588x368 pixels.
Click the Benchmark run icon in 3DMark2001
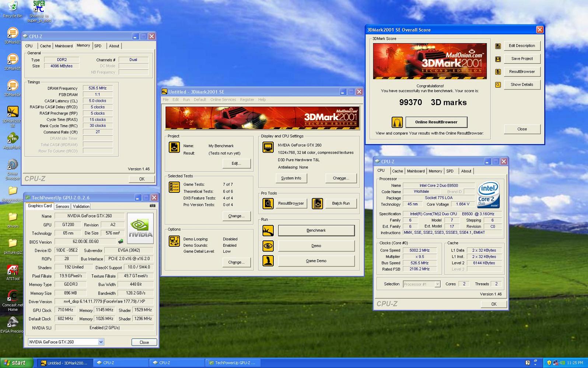click(x=268, y=230)
